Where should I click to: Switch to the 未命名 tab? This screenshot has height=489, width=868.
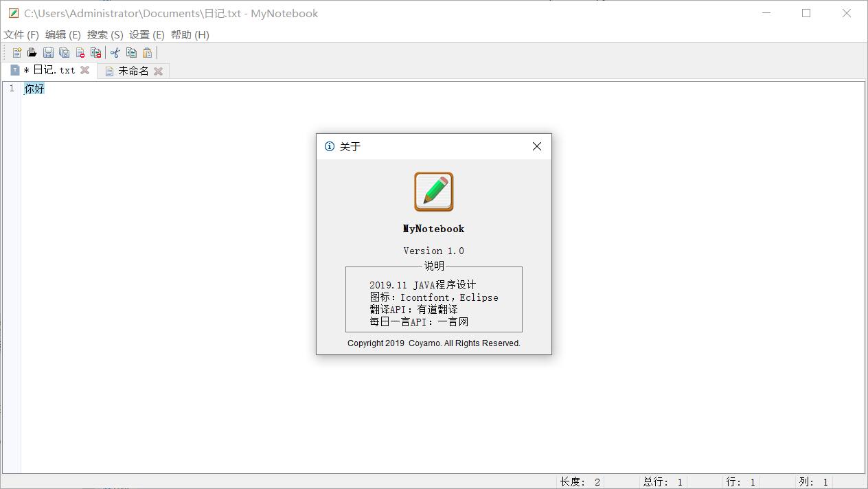click(x=134, y=71)
